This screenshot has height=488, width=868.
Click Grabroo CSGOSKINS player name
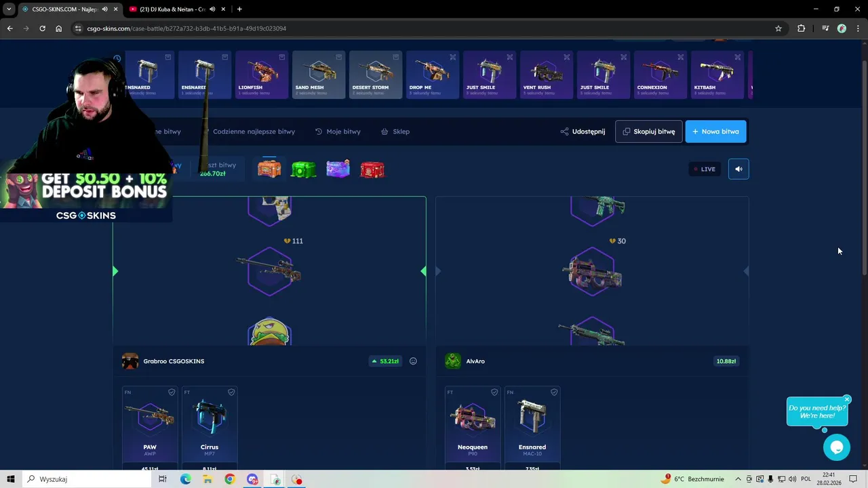pos(174,361)
